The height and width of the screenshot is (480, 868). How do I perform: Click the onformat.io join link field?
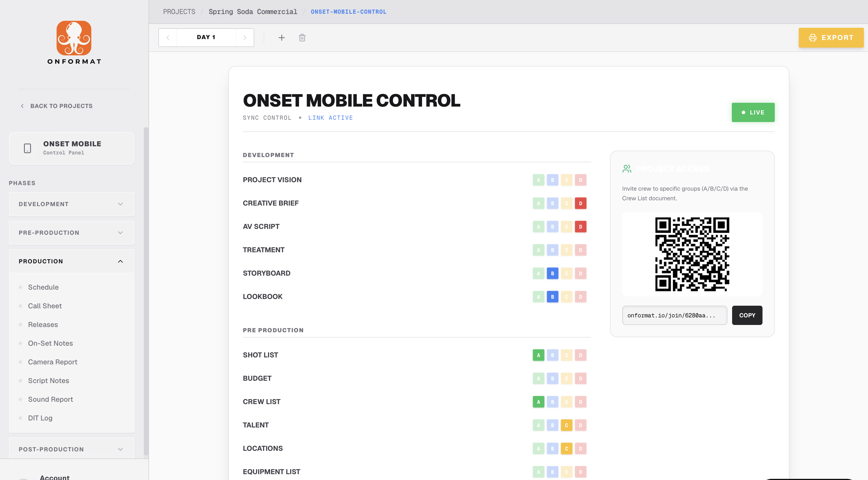tap(674, 315)
